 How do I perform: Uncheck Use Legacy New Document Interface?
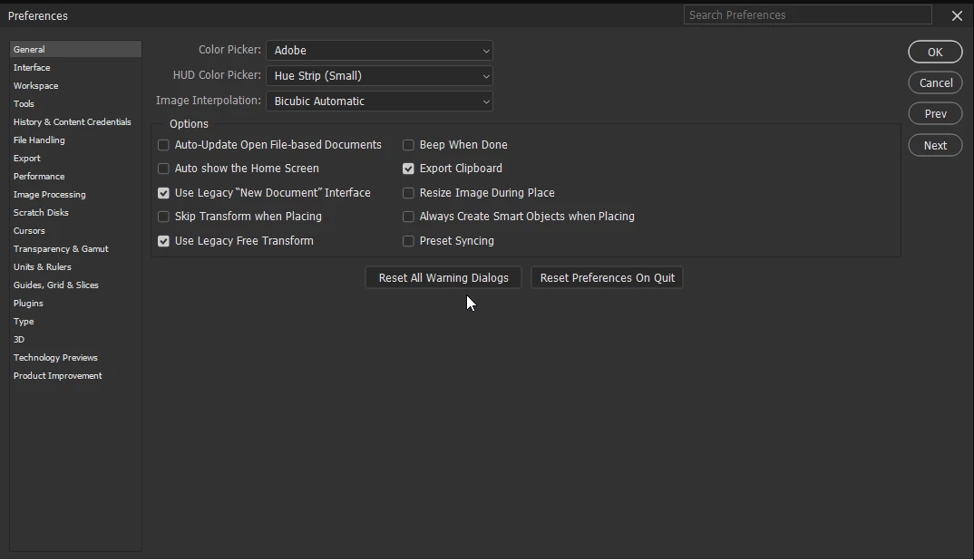tap(163, 193)
